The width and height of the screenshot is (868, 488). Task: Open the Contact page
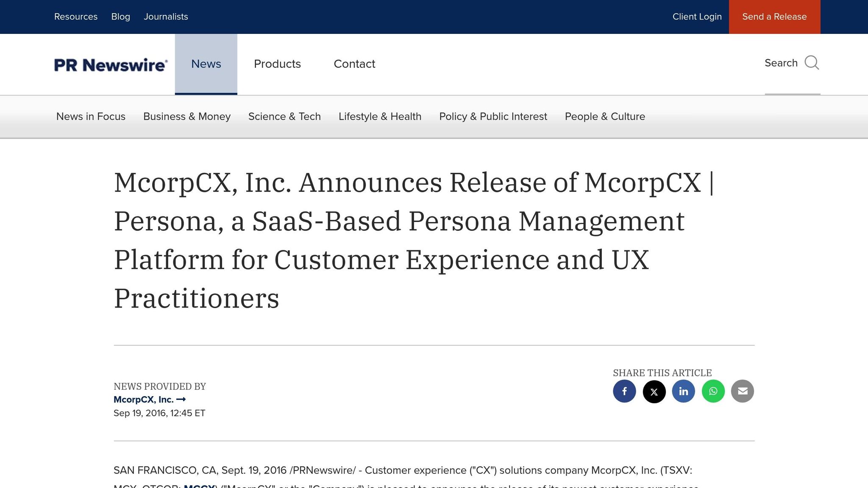(x=354, y=64)
